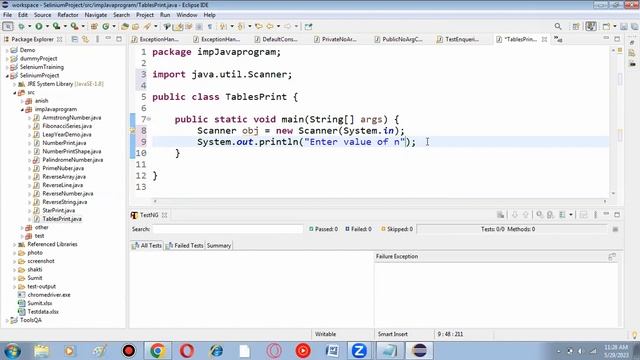
Task: Click New Java Class green icon
Action: coord(106,27)
